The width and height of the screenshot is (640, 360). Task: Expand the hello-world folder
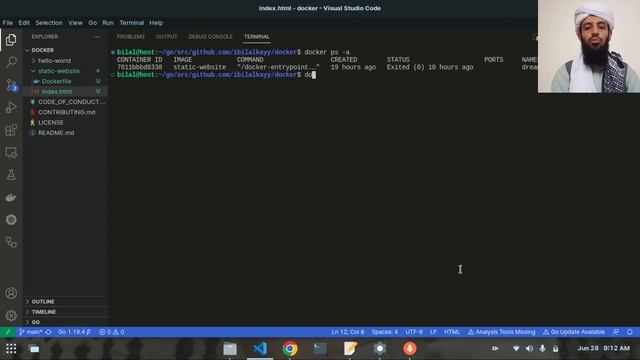pyautogui.click(x=65, y=60)
